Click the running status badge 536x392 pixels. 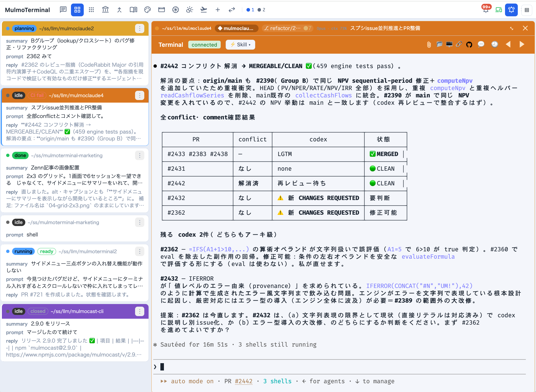(23, 251)
